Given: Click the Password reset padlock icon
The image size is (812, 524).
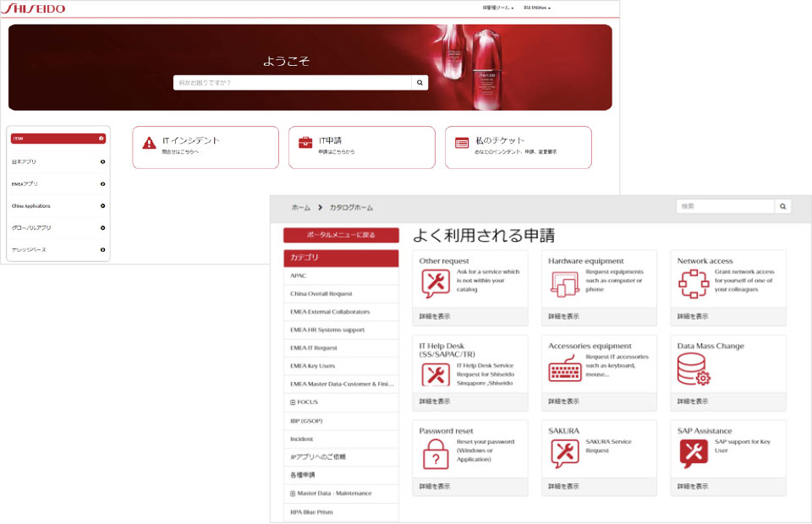Looking at the screenshot, I should point(436,454).
